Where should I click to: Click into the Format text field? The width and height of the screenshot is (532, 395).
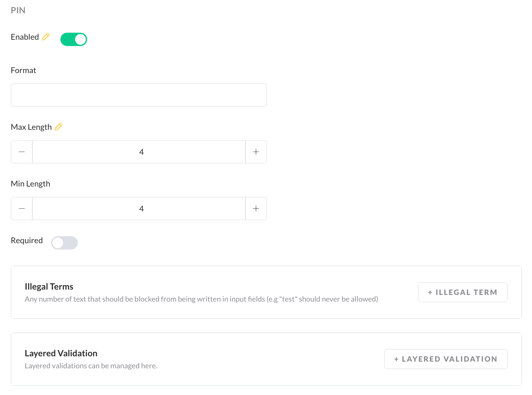[139, 95]
